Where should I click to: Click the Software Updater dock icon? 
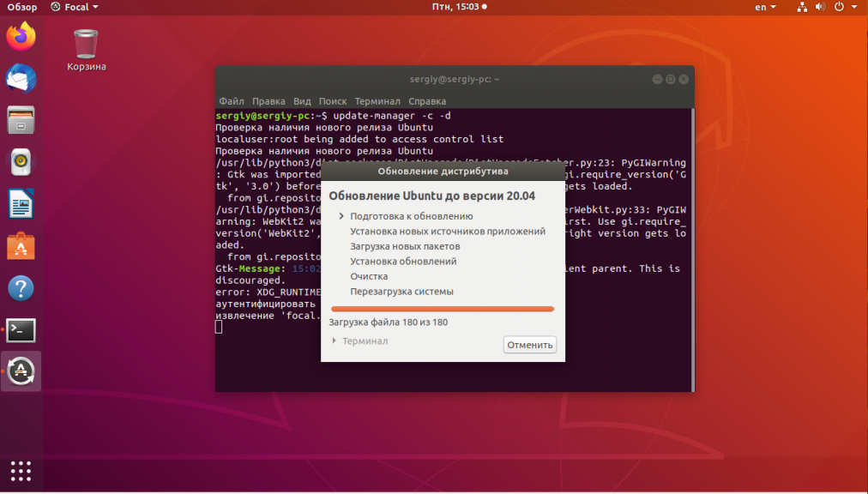pyautogui.click(x=21, y=371)
